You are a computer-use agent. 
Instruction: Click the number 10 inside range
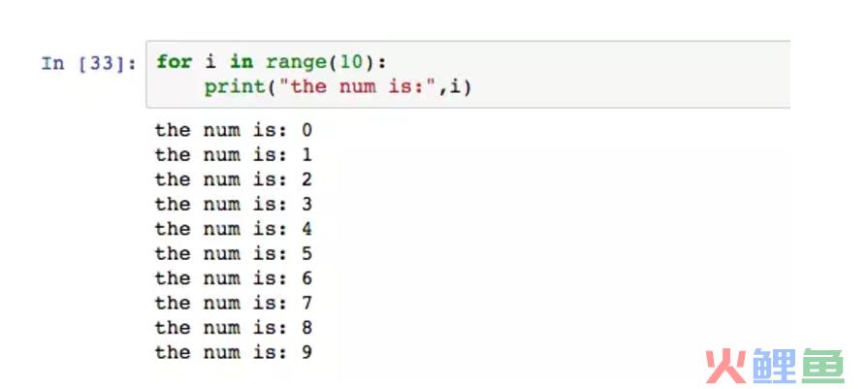point(351,62)
